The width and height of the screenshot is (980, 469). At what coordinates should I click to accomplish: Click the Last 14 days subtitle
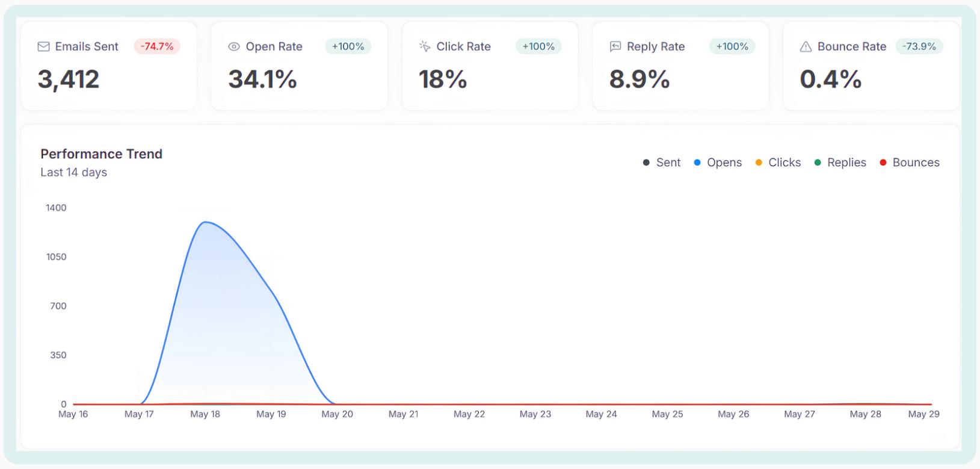click(x=74, y=172)
